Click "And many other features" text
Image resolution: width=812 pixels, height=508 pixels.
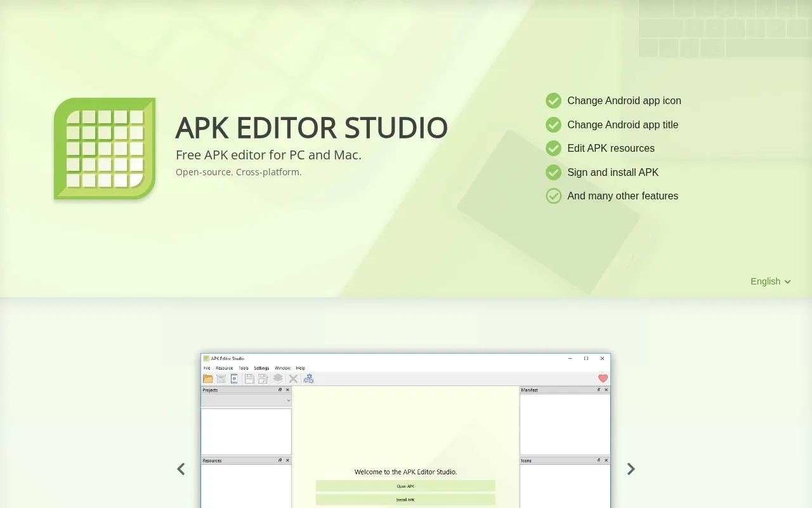(x=623, y=196)
